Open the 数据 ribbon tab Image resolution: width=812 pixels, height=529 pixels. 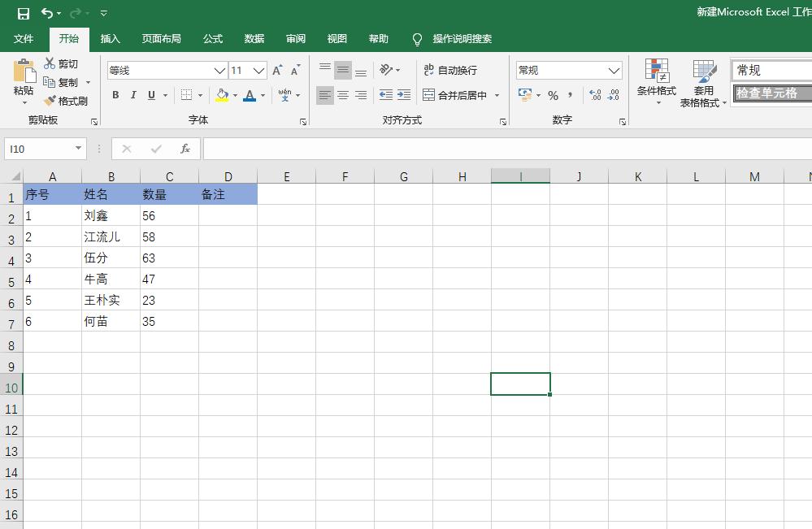click(254, 38)
